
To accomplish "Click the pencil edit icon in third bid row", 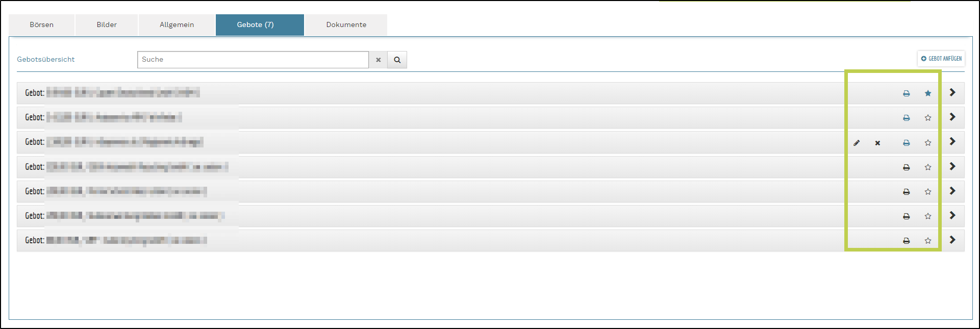I will (x=857, y=143).
